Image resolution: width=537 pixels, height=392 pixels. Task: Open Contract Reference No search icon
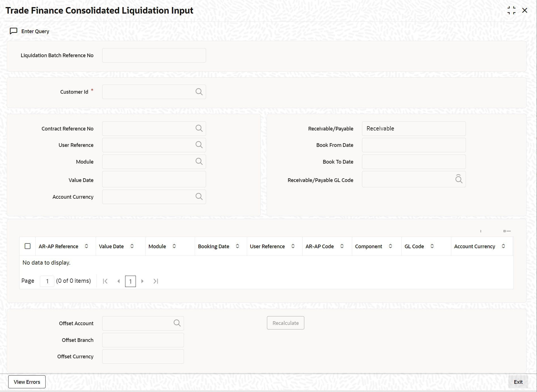point(199,128)
